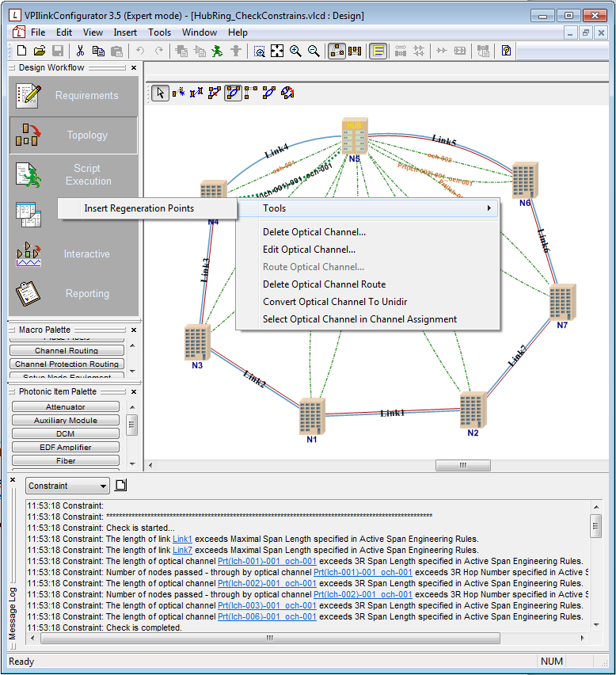
Task: Click the Attenuator palette button
Action: [66, 406]
